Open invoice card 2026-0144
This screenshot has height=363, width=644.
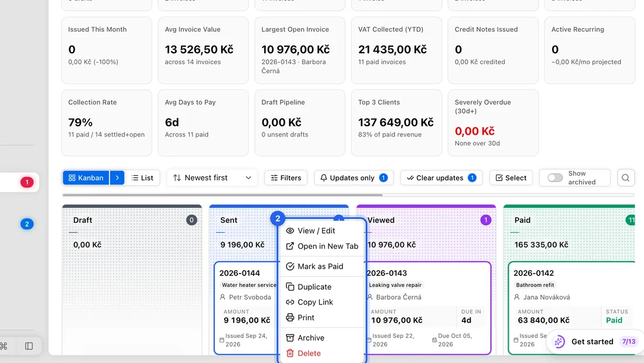coord(246,308)
